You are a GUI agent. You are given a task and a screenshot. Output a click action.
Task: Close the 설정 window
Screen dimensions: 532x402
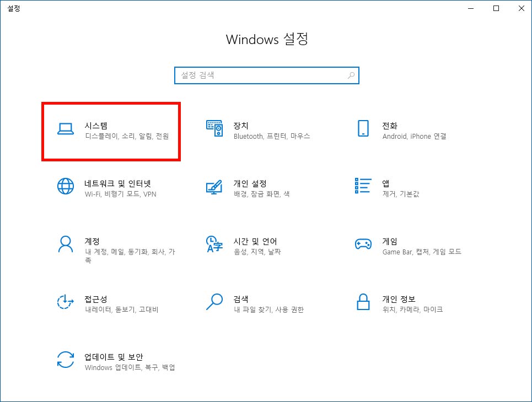pyautogui.click(x=521, y=8)
